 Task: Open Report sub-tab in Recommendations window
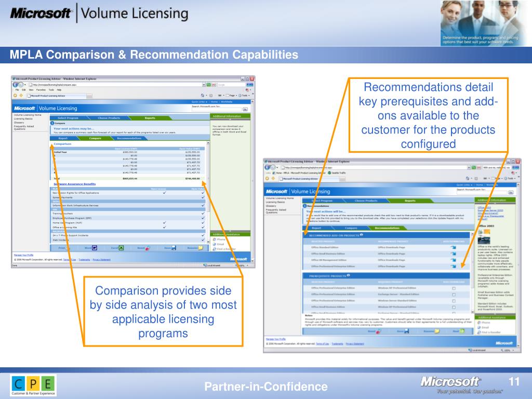pos(316,228)
